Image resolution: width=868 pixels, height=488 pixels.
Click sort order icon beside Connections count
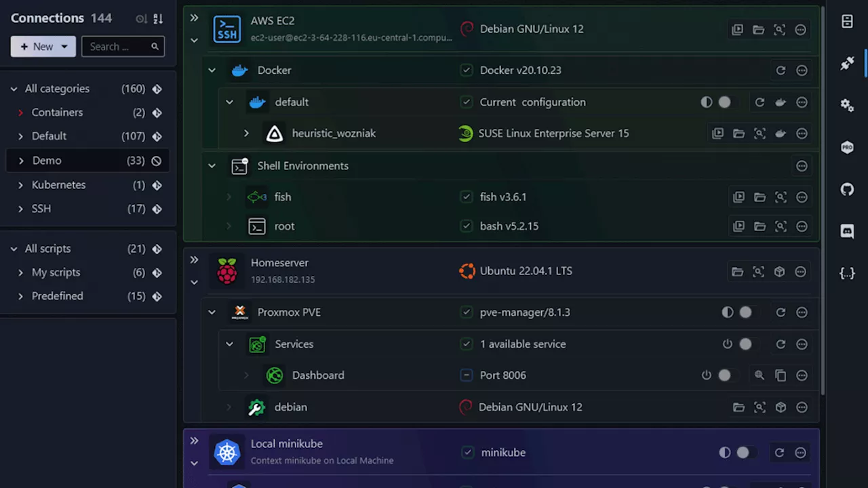158,19
